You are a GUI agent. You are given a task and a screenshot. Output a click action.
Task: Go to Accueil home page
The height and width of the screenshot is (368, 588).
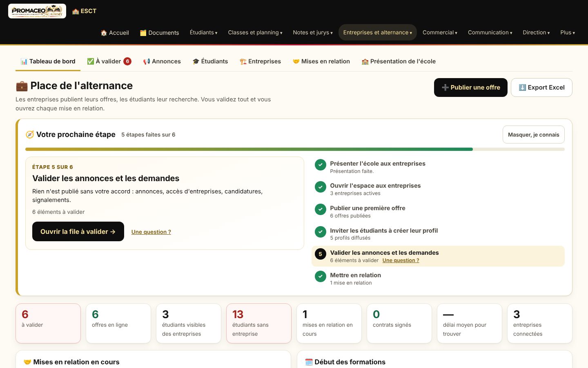click(x=115, y=33)
